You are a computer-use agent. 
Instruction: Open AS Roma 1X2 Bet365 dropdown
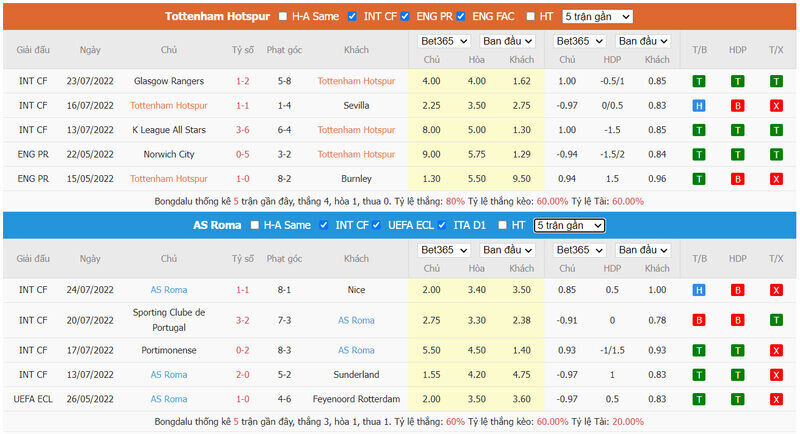pos(444,250)
